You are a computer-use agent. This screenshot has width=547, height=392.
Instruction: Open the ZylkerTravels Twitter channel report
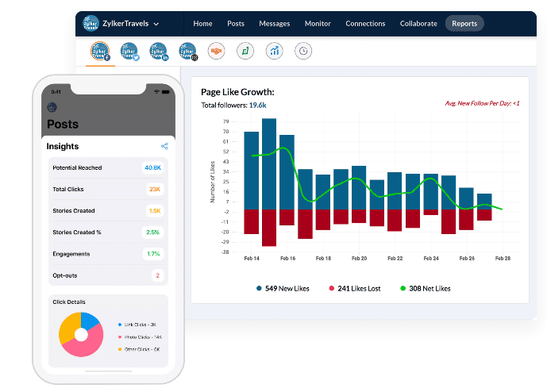pyautogui.click(x=129, y=51)
